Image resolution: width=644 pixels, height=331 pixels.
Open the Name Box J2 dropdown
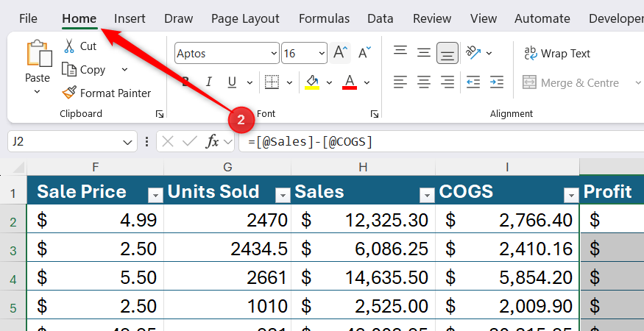point(127,143)
